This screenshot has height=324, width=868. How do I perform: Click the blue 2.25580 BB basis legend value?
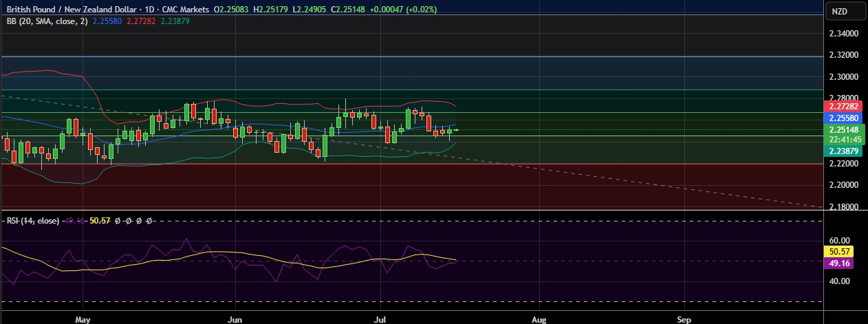tap(108, 21)
